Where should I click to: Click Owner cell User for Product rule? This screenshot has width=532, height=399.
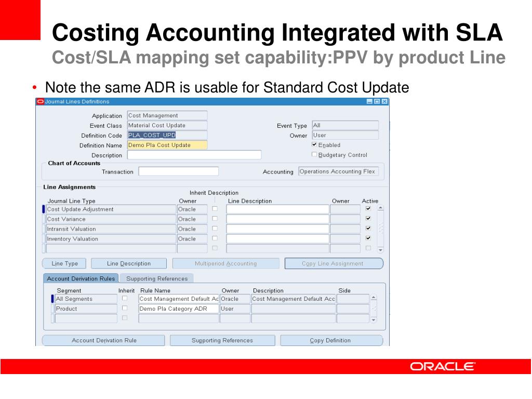pos(235,309)
